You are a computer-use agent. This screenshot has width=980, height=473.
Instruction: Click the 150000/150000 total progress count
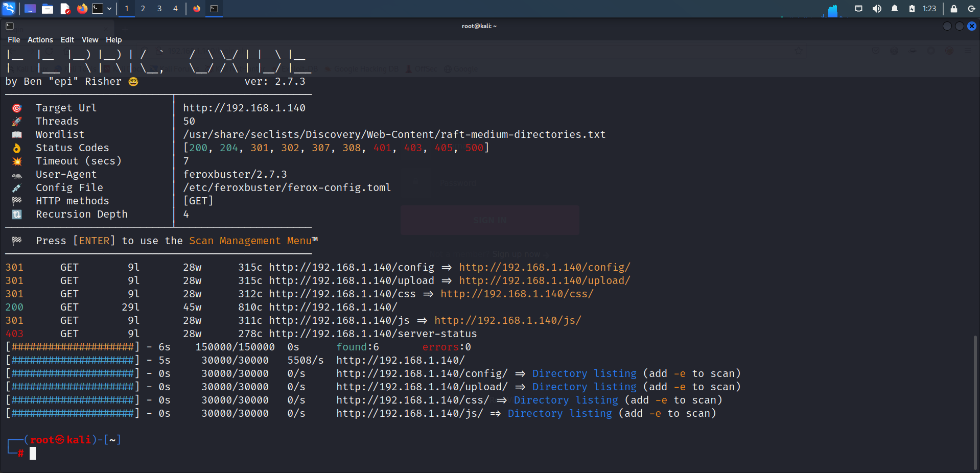tap(235, 347)
